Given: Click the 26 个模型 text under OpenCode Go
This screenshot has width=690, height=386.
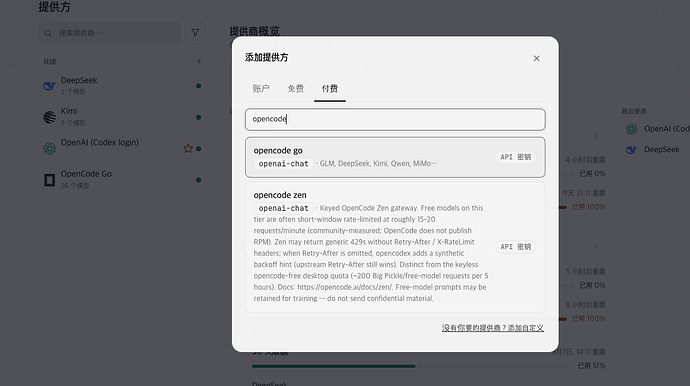Looking at the screenshot, I should tap(75, 186).
